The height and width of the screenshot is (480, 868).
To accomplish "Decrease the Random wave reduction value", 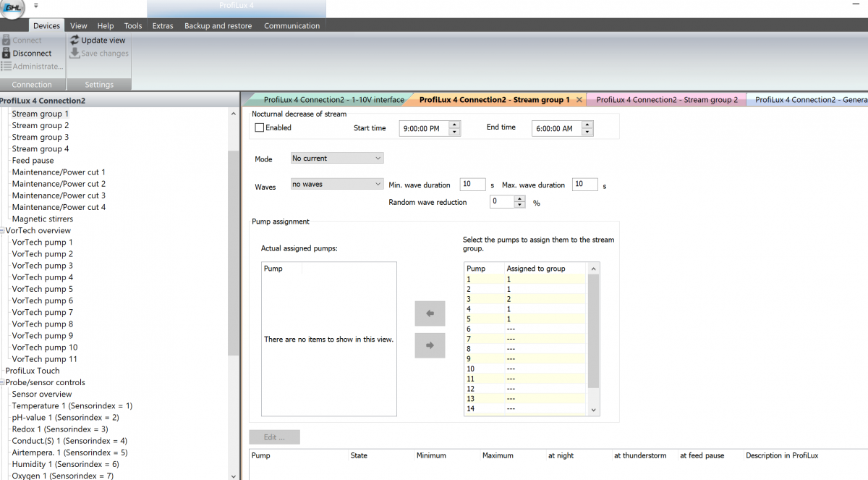I will [x=519, y=205].
